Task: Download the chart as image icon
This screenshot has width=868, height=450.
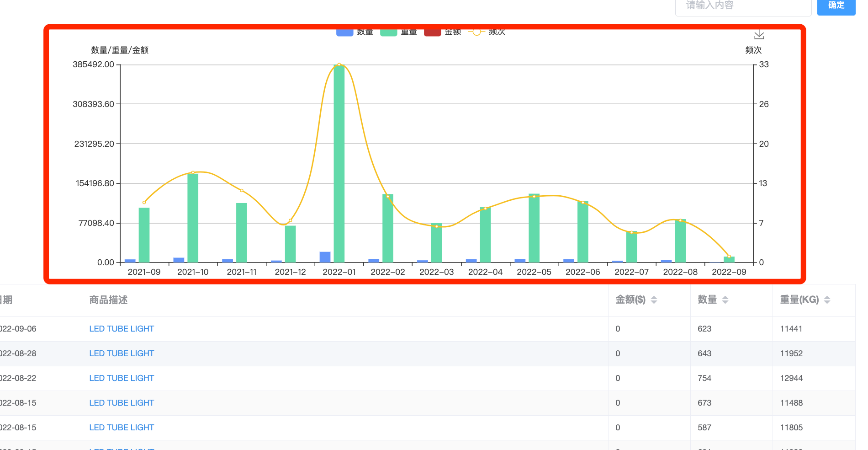Action: pyautogui.click(x=759, y=34)
